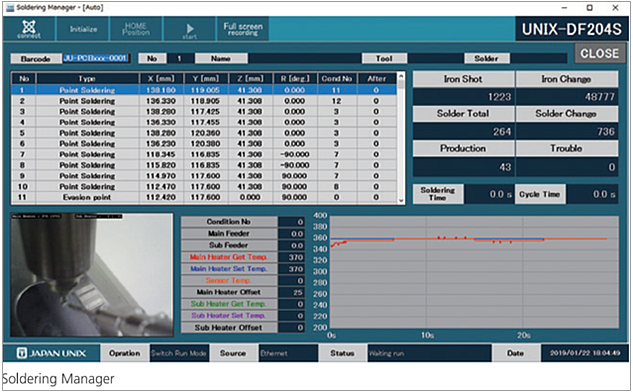Click the Cond No column header
Image resolution: width=633 pixels, height=392 pixels.
coord(337,78)
